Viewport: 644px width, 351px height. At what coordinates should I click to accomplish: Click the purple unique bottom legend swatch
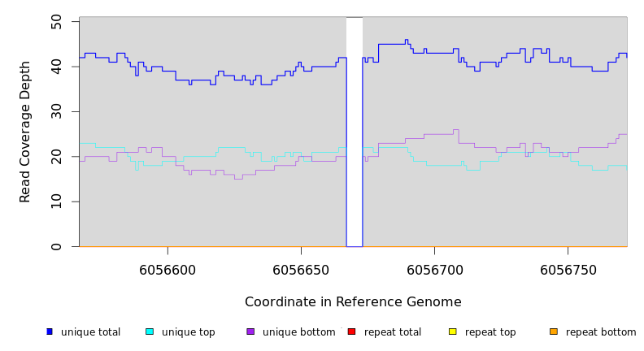click(250, 331)
